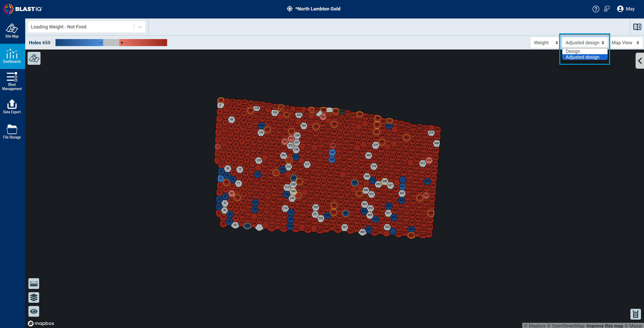Select site name North Lambton Gold
The image size is (644, 328).
click(x=317, y=9)
